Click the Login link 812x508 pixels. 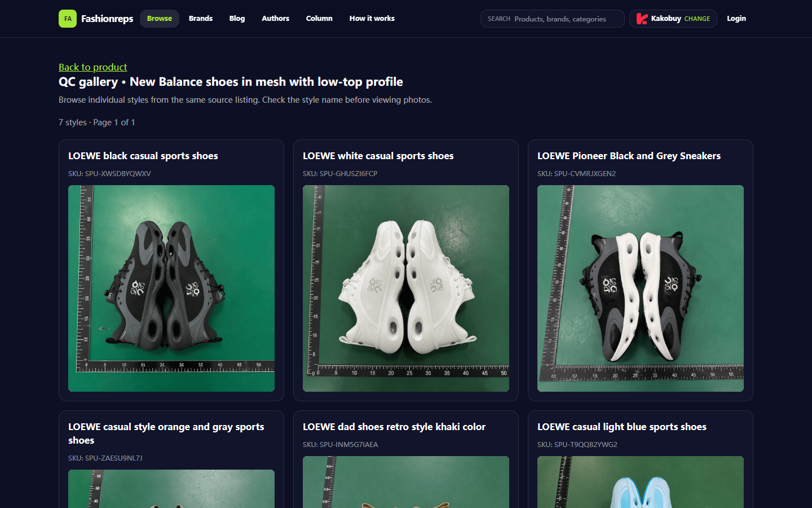736,19
